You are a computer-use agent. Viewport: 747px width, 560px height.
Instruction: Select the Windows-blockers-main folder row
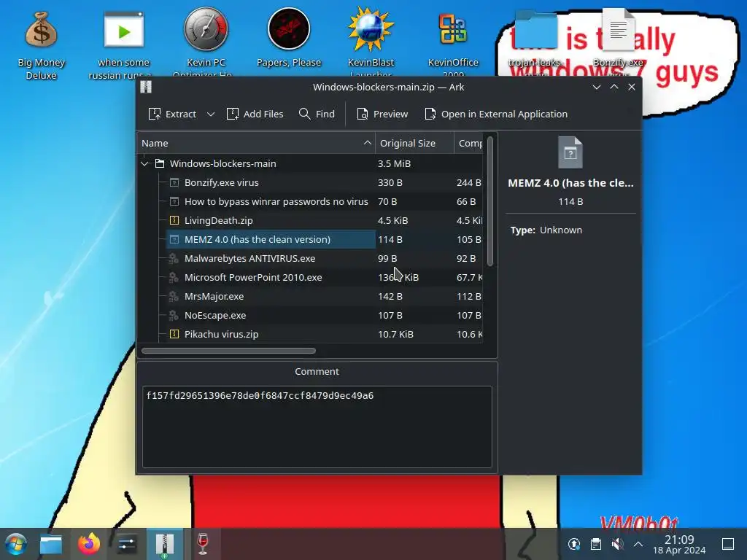[x=309, y=164]
